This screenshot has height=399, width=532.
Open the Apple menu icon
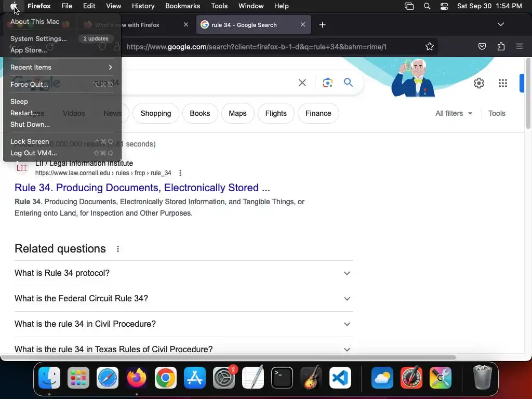14,6
